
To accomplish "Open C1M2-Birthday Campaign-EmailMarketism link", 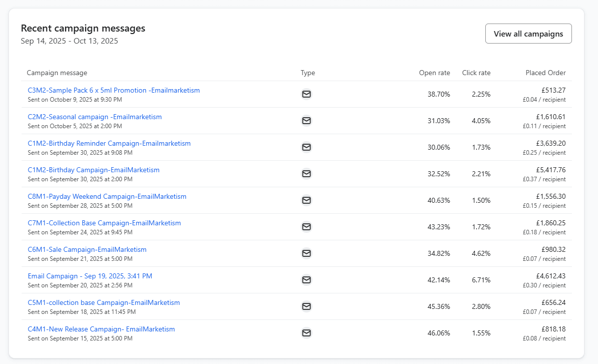I will 94,170.
